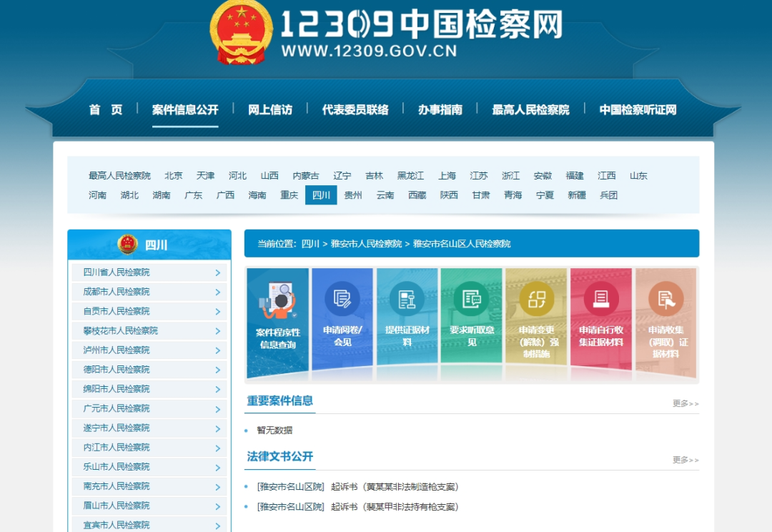This screenshot has height=532, width=772.
Task: Expand 绵阳市人民检察院 chevron
Action: point(217,389)
